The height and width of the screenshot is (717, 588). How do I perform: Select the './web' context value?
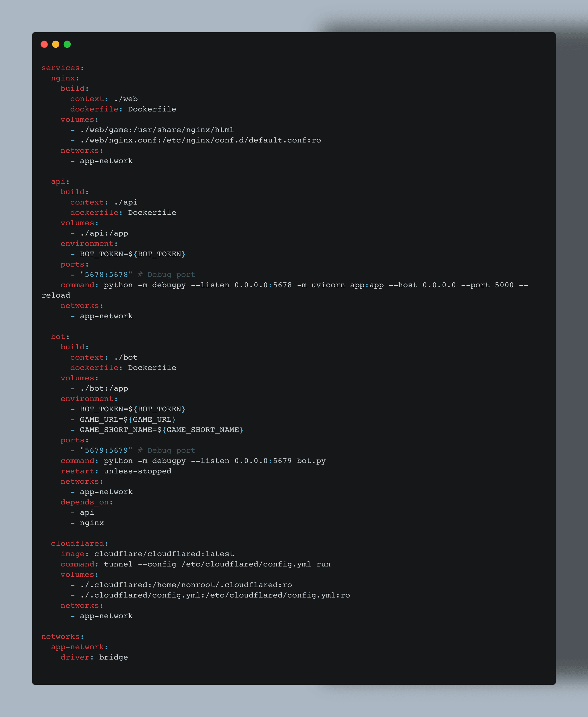click(126, 99)
